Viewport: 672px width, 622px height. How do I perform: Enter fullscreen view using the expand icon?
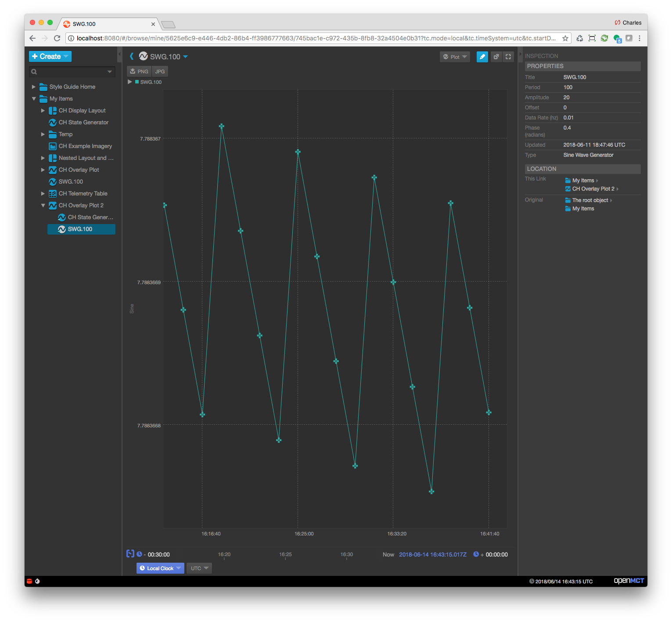pos(508,57)
